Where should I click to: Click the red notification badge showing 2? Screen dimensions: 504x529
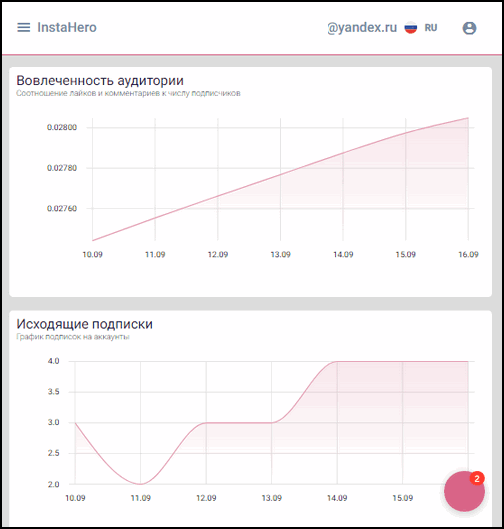coord(477,478)
